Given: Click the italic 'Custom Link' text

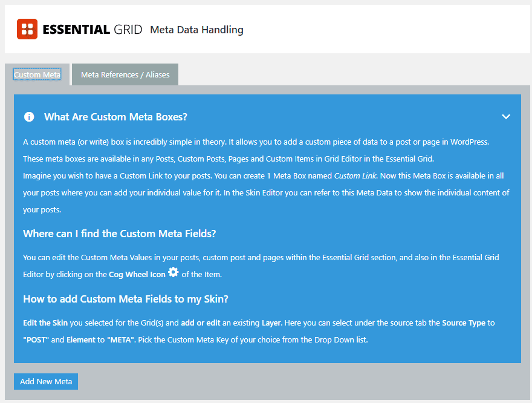Looking at the screenshot, I should (355, 175).
